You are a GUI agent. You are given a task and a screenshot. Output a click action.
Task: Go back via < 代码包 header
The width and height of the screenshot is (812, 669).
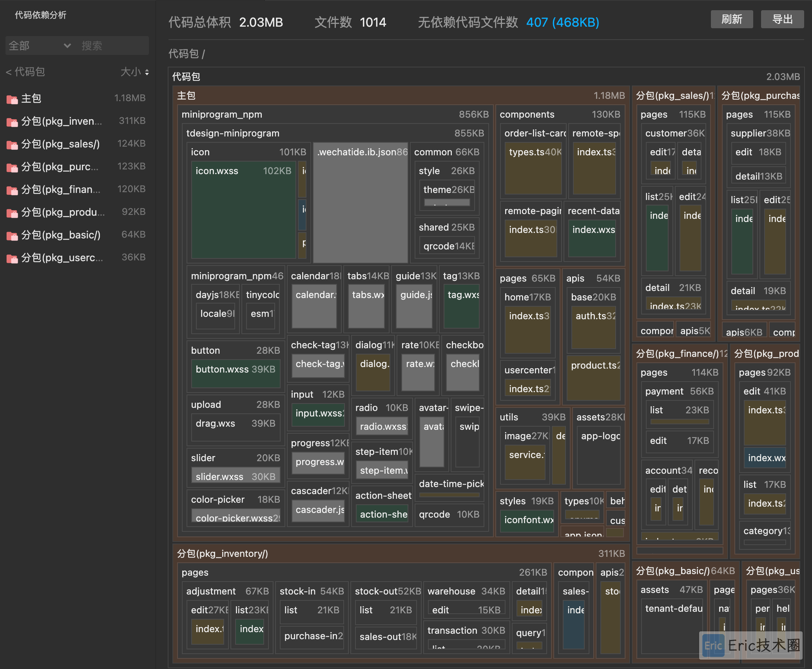[x=25, y=72]
